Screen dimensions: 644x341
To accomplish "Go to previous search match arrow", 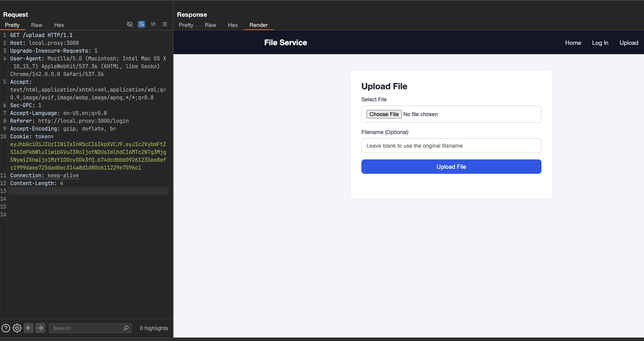I will pos(28,328).
